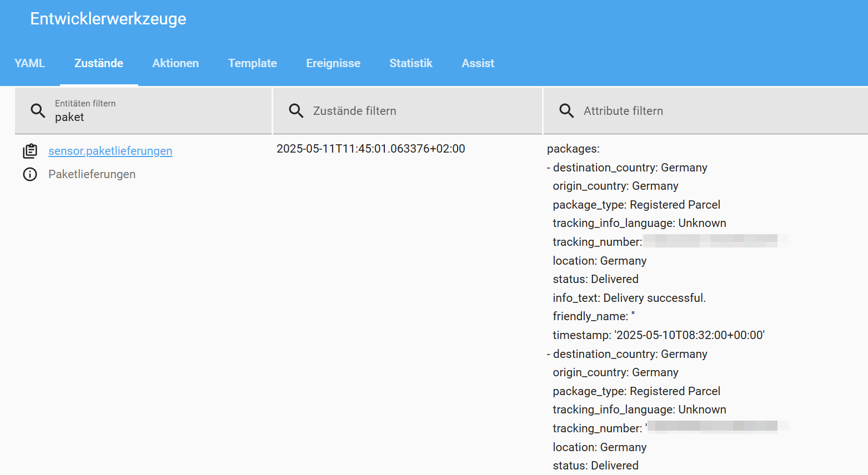Switch to the Statistik tab

(x=411, y=63)
